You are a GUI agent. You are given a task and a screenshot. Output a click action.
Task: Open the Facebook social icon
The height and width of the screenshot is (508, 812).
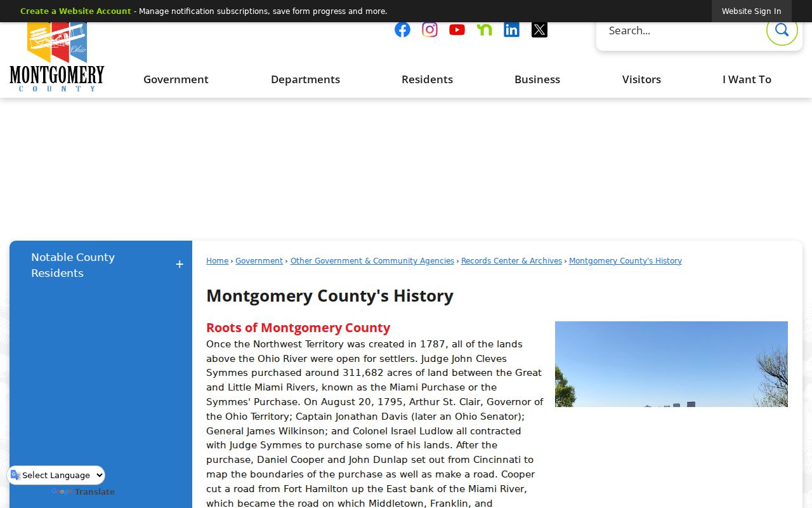402,30
